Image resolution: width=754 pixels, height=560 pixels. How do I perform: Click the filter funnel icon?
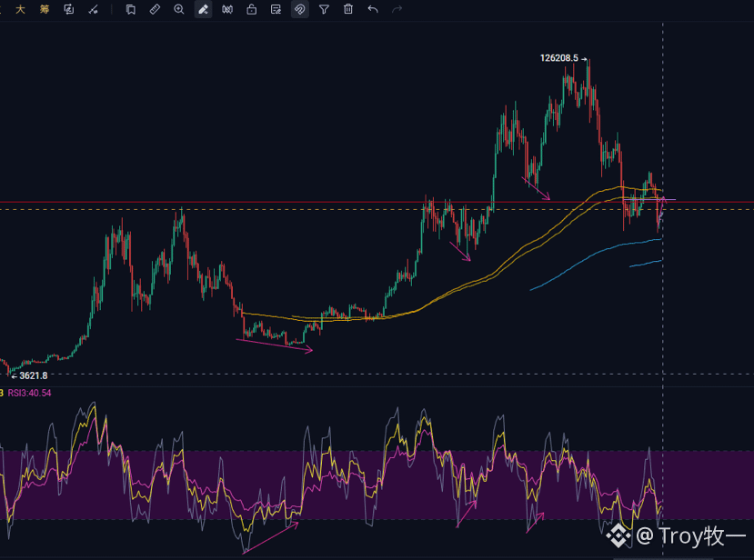(324, 9)
